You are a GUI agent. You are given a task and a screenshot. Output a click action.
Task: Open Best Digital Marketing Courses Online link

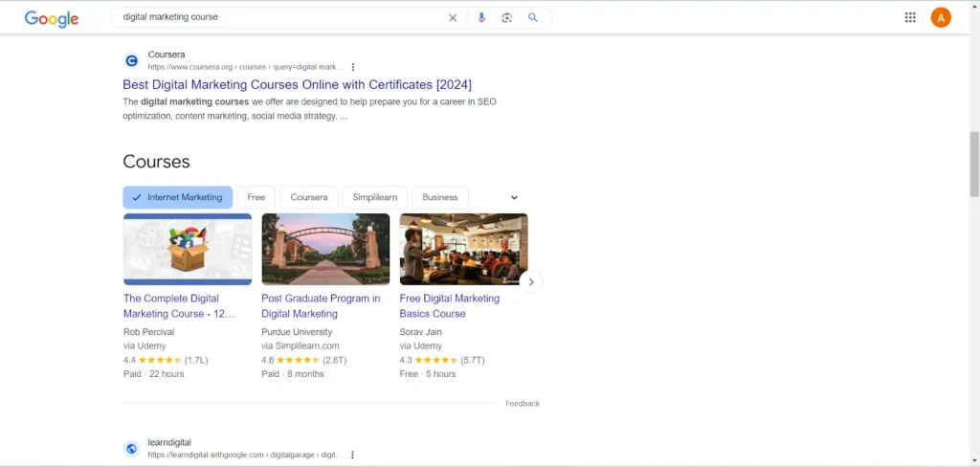click(x=297, y=84)
